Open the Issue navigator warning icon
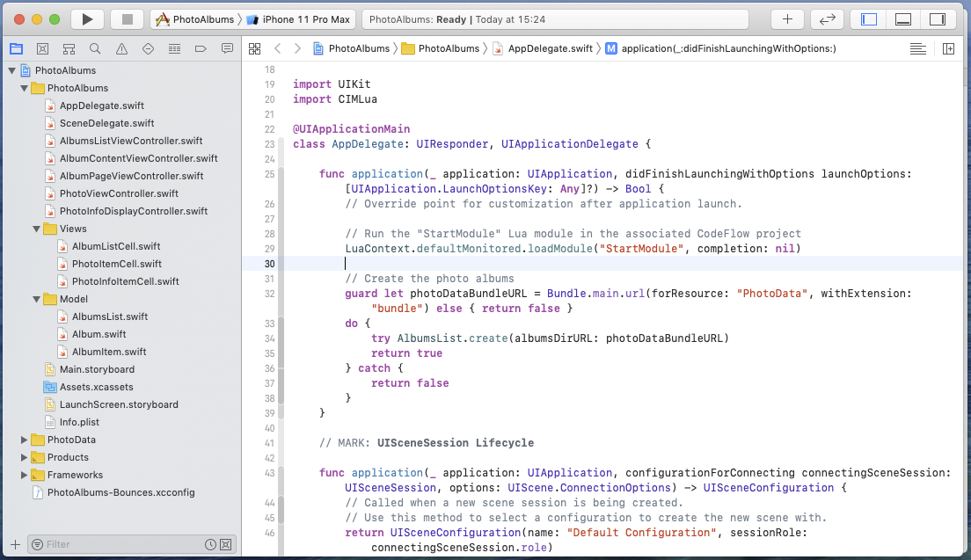 point(121,48)
